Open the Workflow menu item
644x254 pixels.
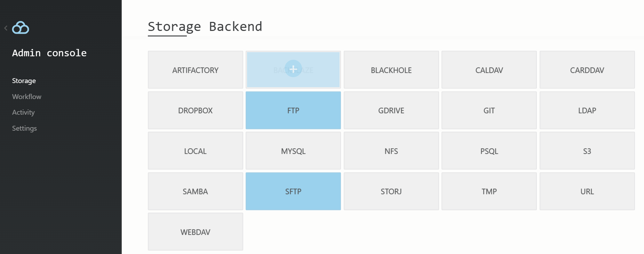click(x=27, y=97)
